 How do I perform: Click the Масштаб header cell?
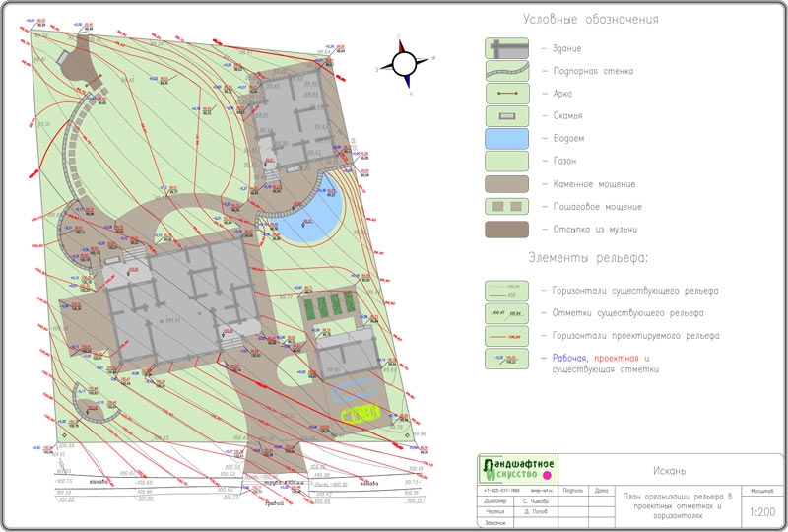[x=762, y=491]
